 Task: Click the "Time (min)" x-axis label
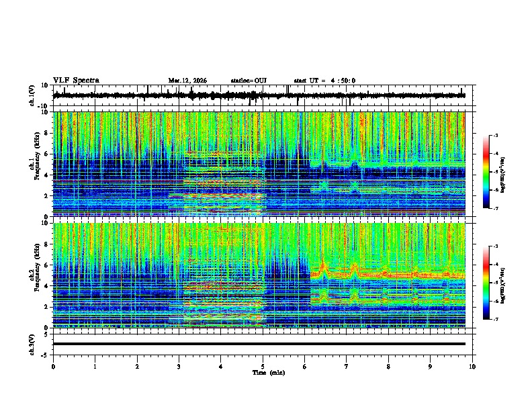point(269,373)
